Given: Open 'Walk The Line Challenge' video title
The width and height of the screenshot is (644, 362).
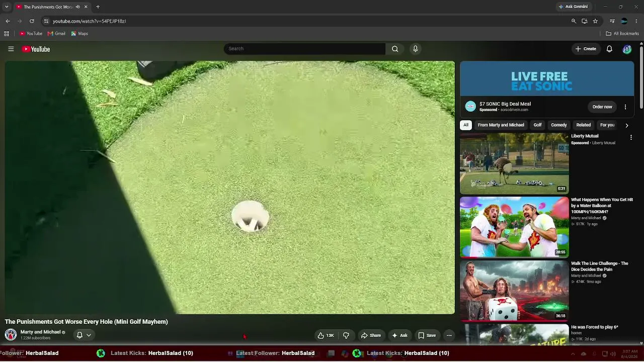Looking at the screenshot, I should pos(600,266).
